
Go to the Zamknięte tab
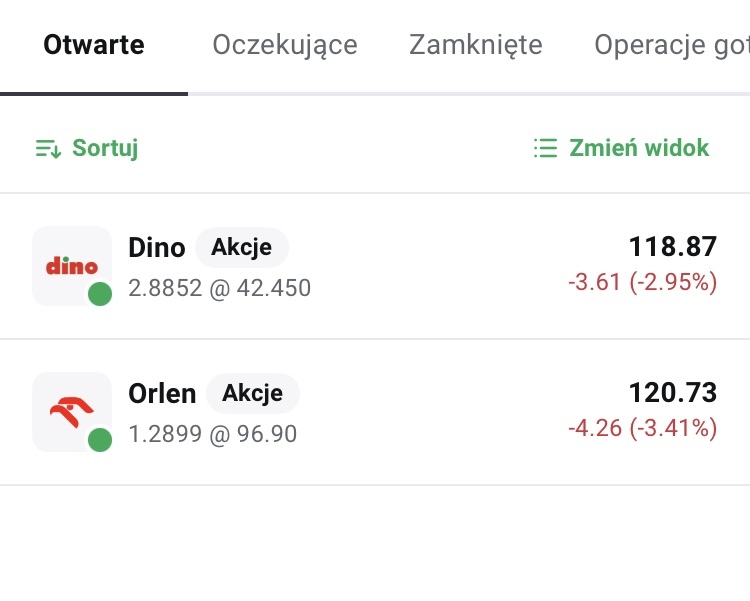tap(476, 45)
